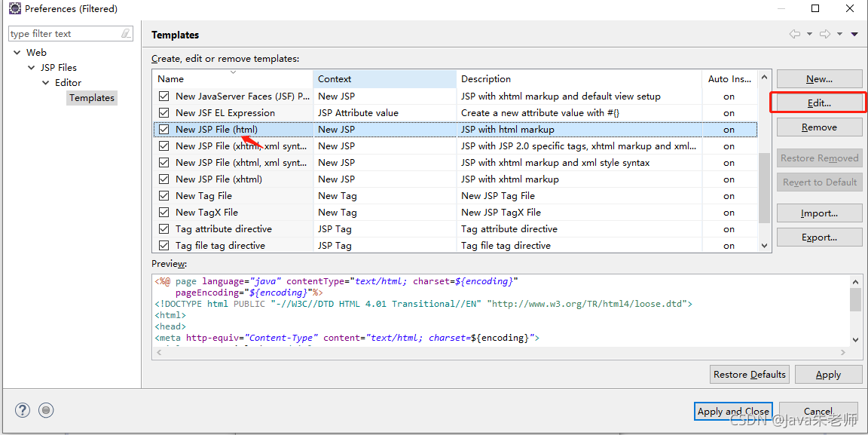The height and width of the screenshot is (435, 868).
Task: Click the Cancel button
Action: click(818, 411)
